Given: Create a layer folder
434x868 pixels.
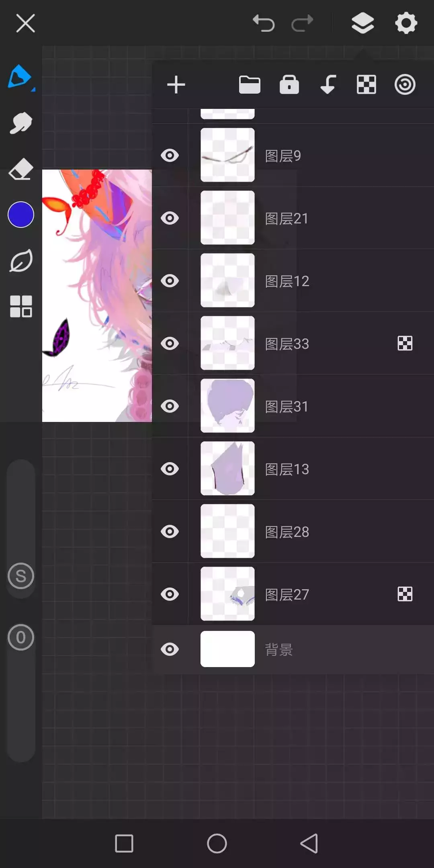Looking at the screenshot, I should pos(250,85).
